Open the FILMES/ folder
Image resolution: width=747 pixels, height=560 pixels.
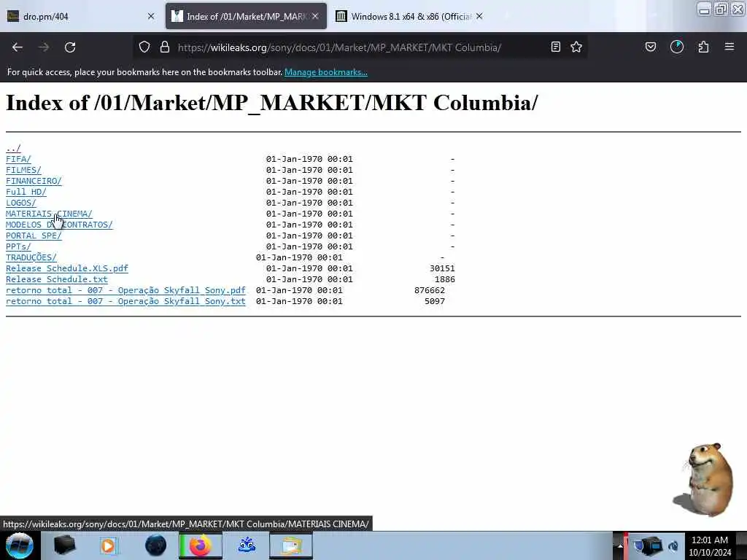click(23, 170)
